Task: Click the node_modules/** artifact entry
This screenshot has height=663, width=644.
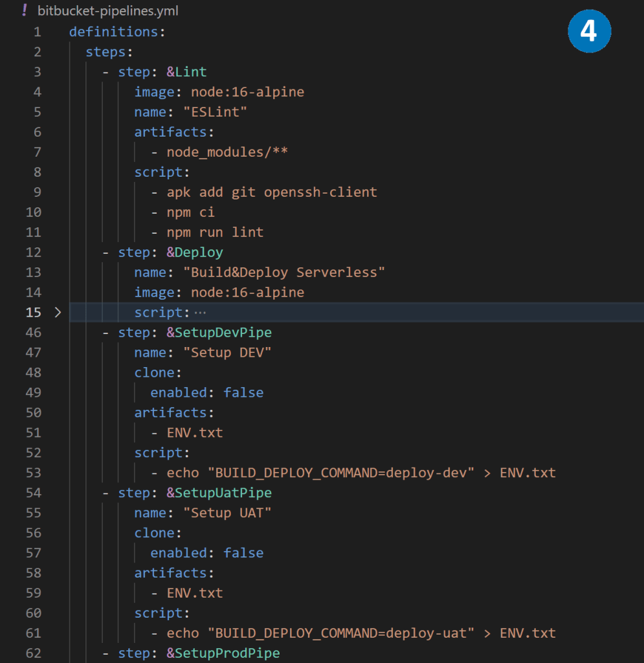Action: click(x=227, y=152)
